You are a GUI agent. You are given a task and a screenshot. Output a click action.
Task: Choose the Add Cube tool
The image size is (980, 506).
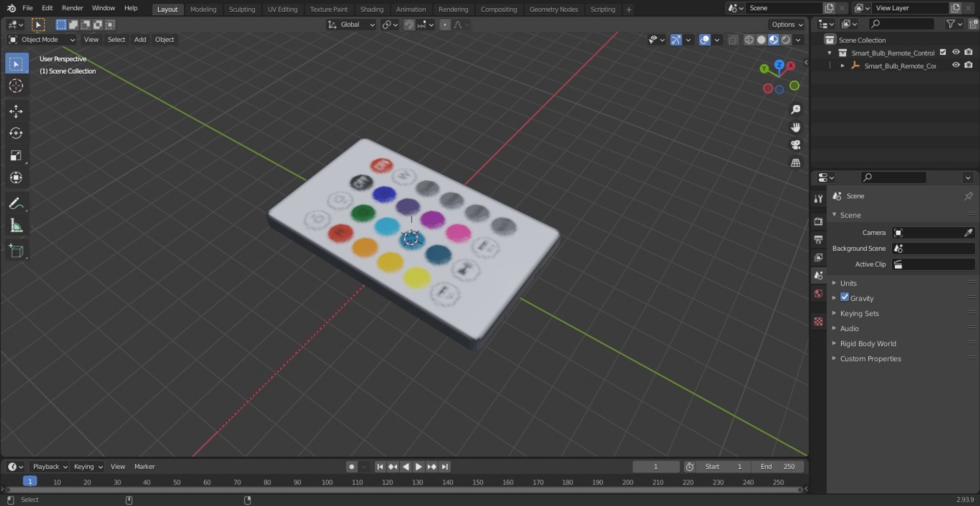16,251
